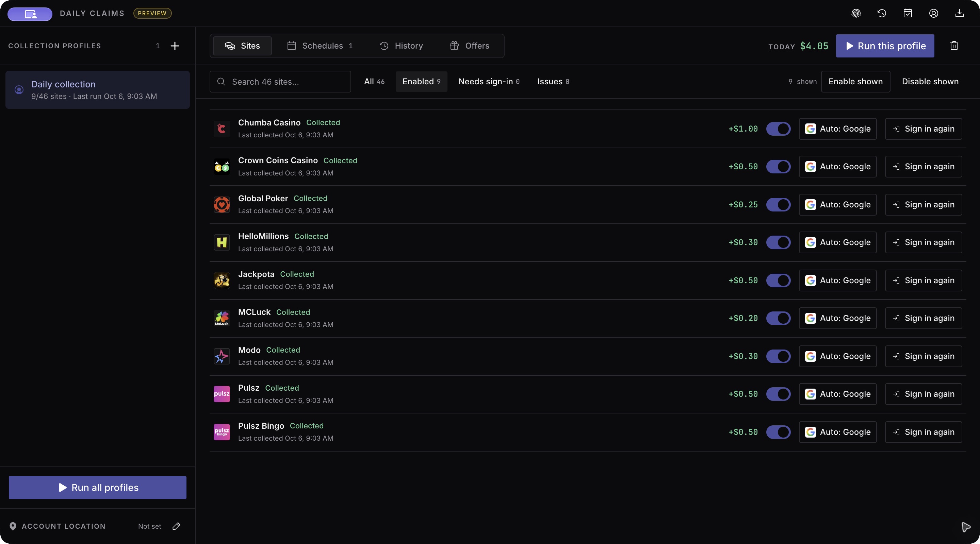Switch off the Jackpota toggle
Viewport: 980px width, 544px height.
[778, 280]
